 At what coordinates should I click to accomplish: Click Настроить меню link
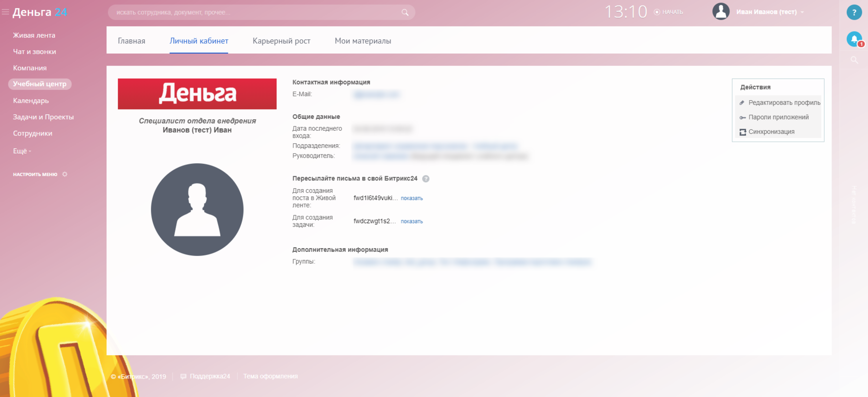coord(35,174)
